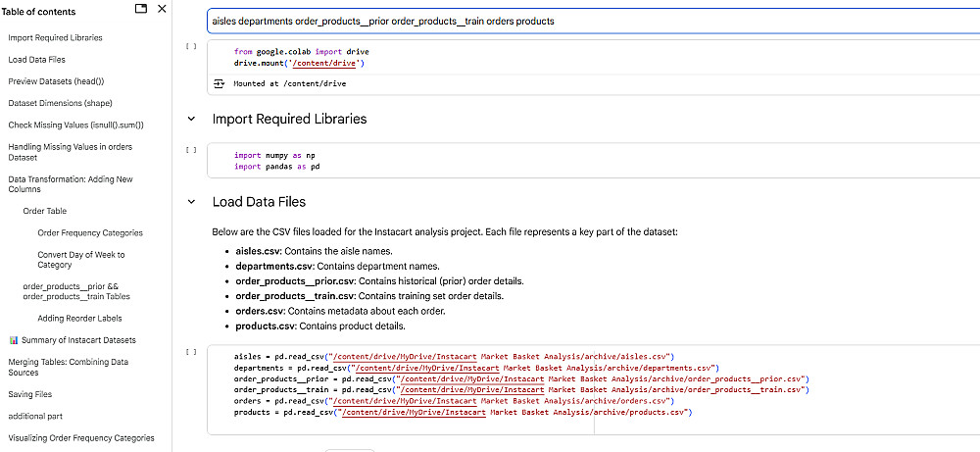
Task: Run the numpy and pandas import cell
Action: [x=191, y=150]
